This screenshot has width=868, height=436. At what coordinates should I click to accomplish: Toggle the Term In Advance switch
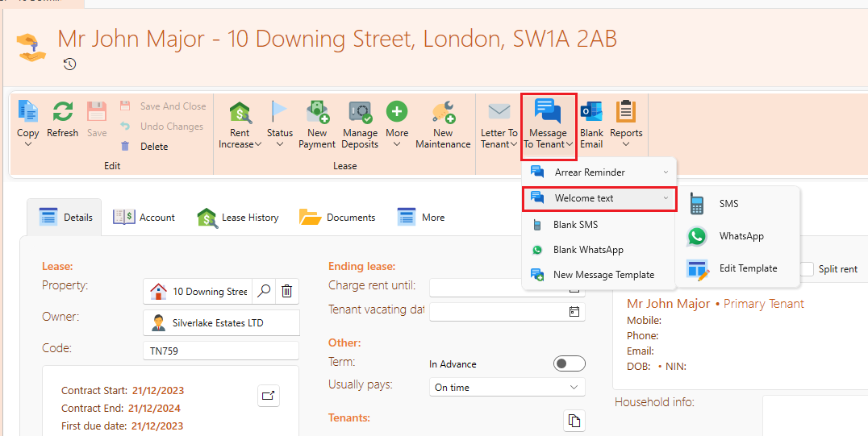[569, 363]
